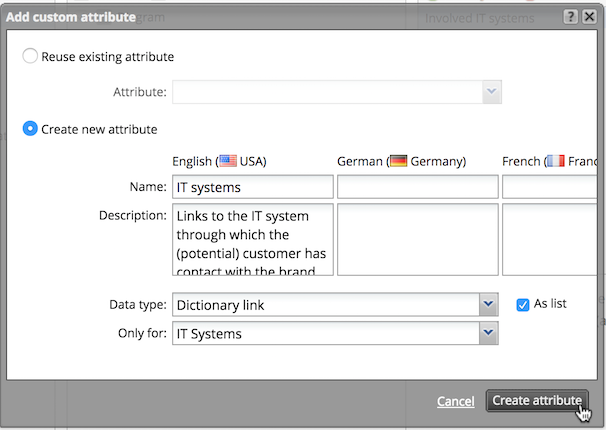
Task: Click the 'Add custom attribute' dialog title
Action: [71, 17]
